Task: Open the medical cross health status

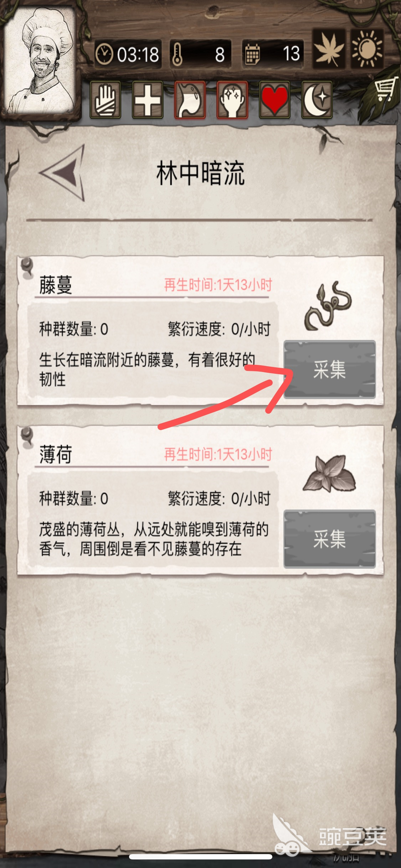Action: pos(148,99)
